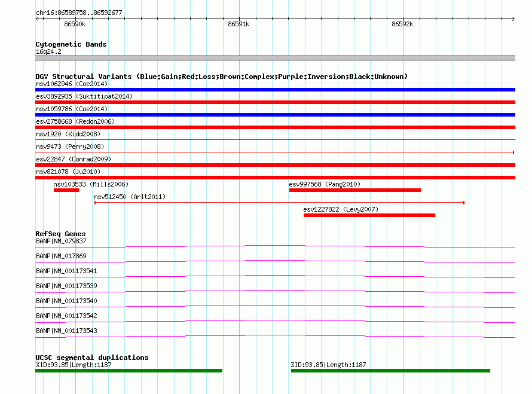
Task: Select transcript BANP|NM_001173540
Action: coord(66,301)
